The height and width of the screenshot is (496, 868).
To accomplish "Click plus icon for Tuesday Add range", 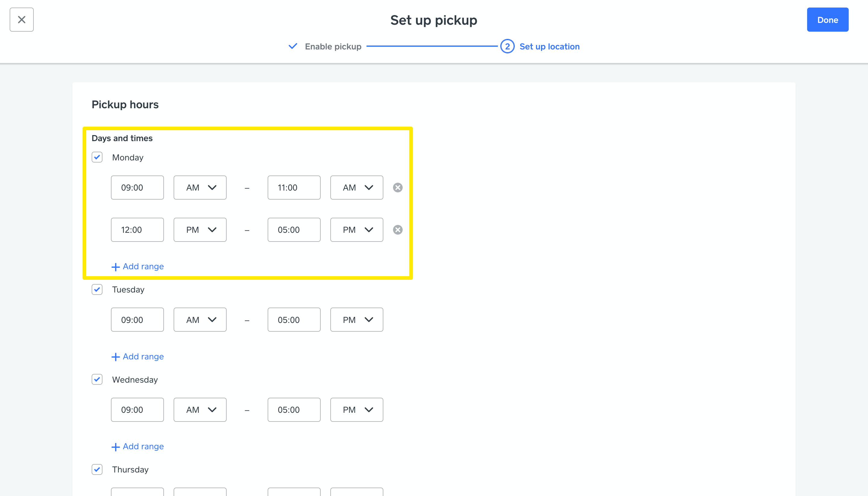I will click(x=115, y=357).
